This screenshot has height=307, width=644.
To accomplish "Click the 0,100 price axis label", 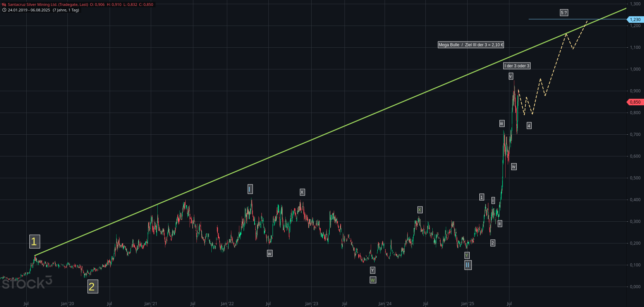I will 635,265.
